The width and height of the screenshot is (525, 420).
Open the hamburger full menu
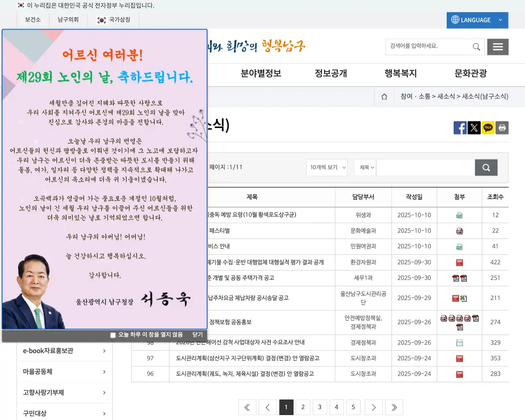(498, 47)
